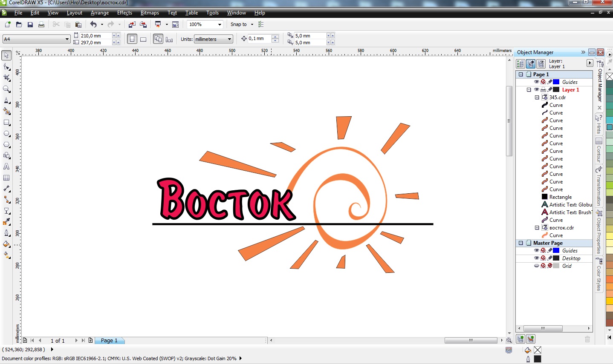Image resolution: width=613 pixels, height=364 pixels.
Task: Select the Ellipse tool in the toolbox
Action: (6, 133)
